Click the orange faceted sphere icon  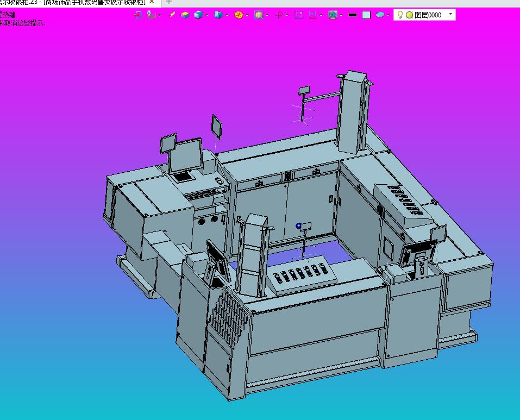point(239,15)
